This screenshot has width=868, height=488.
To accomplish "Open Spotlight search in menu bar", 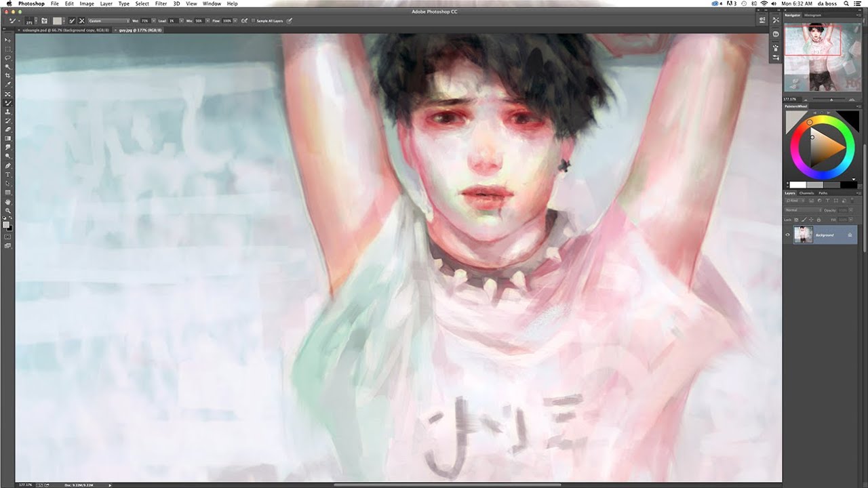I will tap(847, 3).
